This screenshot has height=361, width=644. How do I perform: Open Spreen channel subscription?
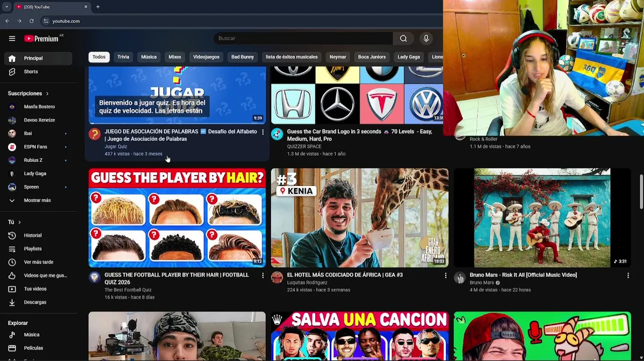tap(38, 187)
